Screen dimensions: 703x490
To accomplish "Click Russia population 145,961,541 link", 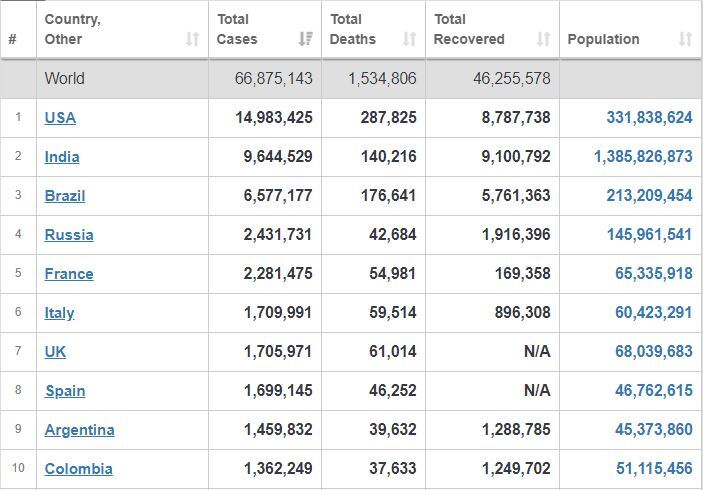I will click(x=649, y=234).
